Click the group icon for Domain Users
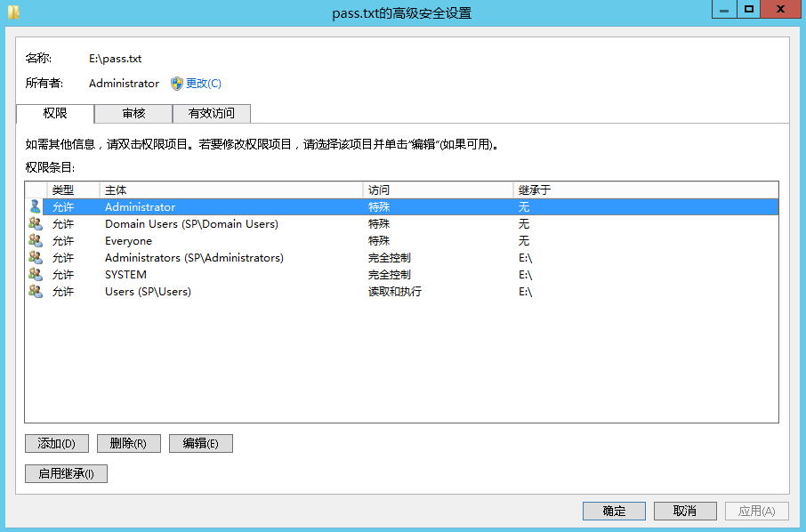 [x=34, y=223]
